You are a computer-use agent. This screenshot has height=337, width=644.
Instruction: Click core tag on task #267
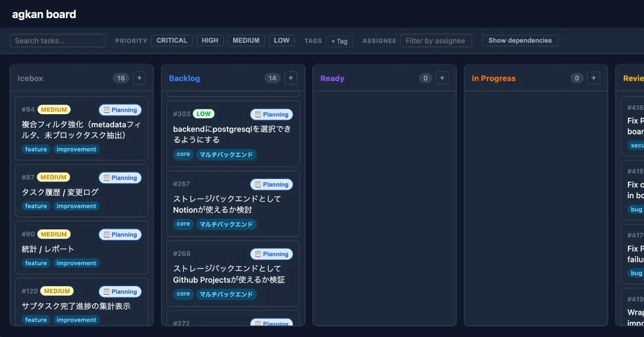[183, 224]
